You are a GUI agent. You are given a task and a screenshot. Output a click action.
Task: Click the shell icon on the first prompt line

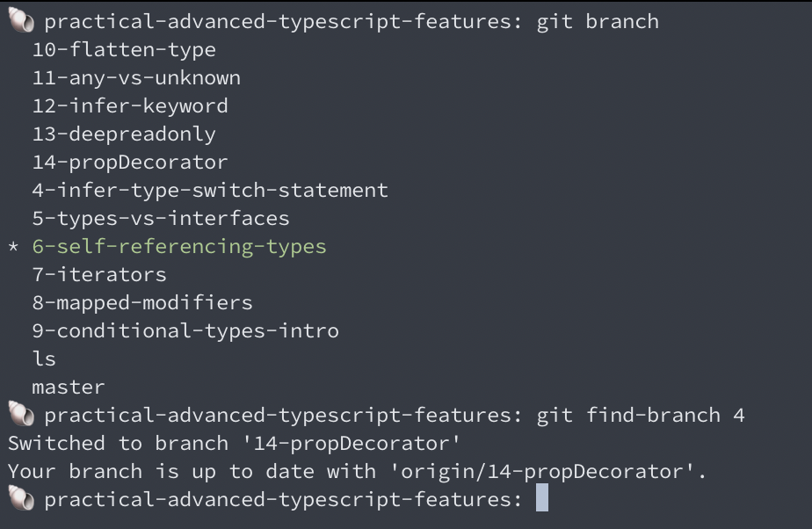pyautogui.click(x=21, y=21)
